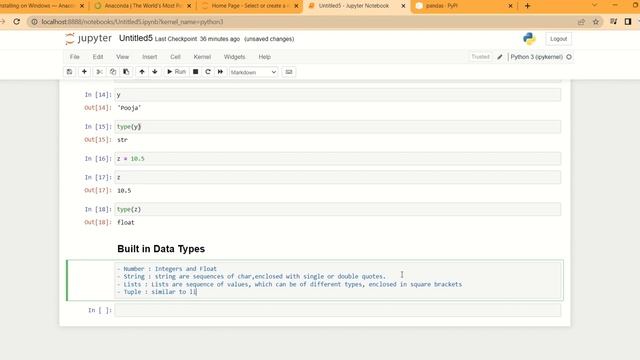Restart kernel and run all cells icon
This screenshot has width=640, height=360.
click(x=220, y=72)
